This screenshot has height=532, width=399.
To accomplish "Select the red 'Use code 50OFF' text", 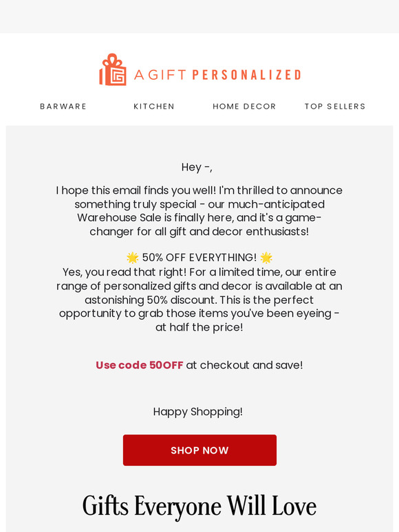I will pyautogui.click(x=139, y=365).
